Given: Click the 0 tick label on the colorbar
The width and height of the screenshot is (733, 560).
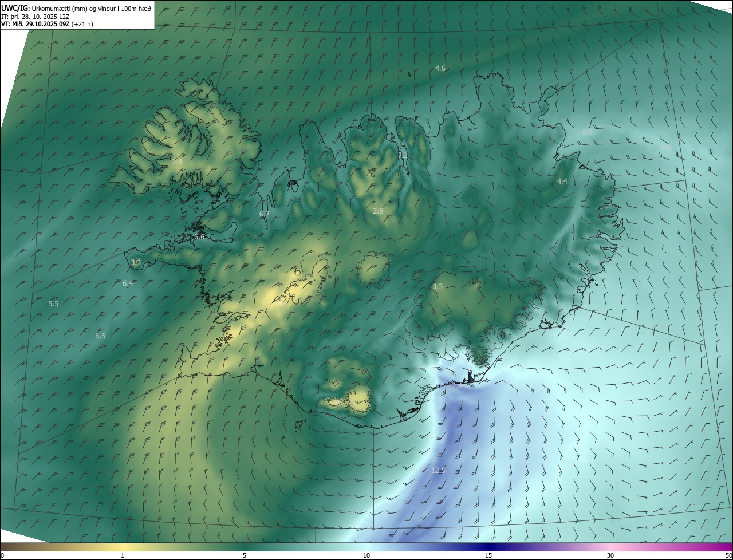Looking at the screenshot, I should click(x=2, y=555).
